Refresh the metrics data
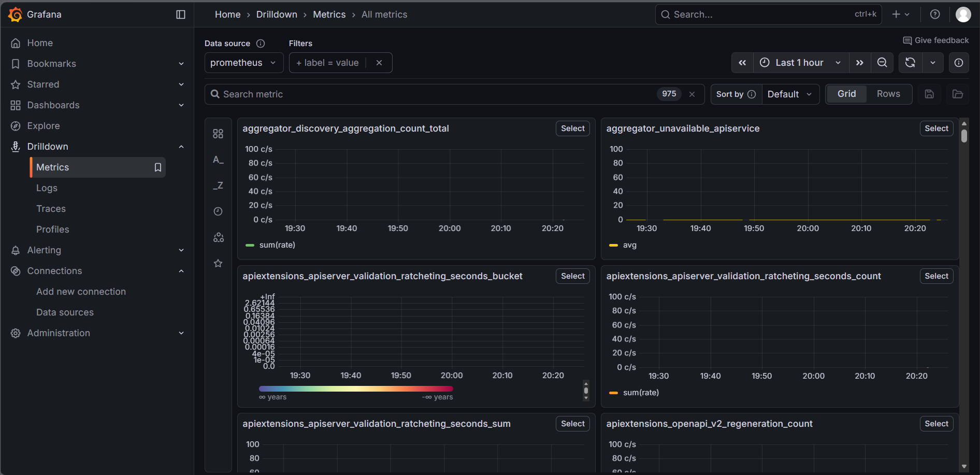The height and width of the screenshot is (475, 980). point(910,63)
